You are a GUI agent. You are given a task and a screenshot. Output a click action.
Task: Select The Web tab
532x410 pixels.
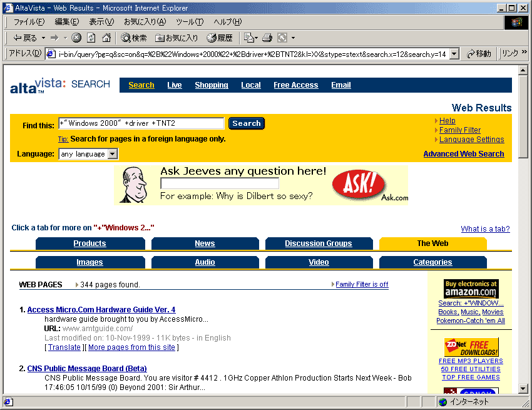pyautogui.click(x=433, y=243)
